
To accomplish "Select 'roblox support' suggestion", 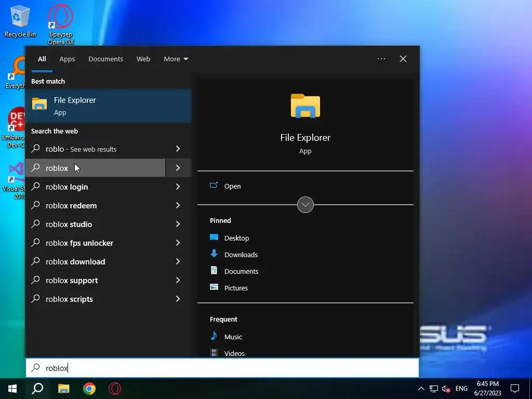I will 96,280.
